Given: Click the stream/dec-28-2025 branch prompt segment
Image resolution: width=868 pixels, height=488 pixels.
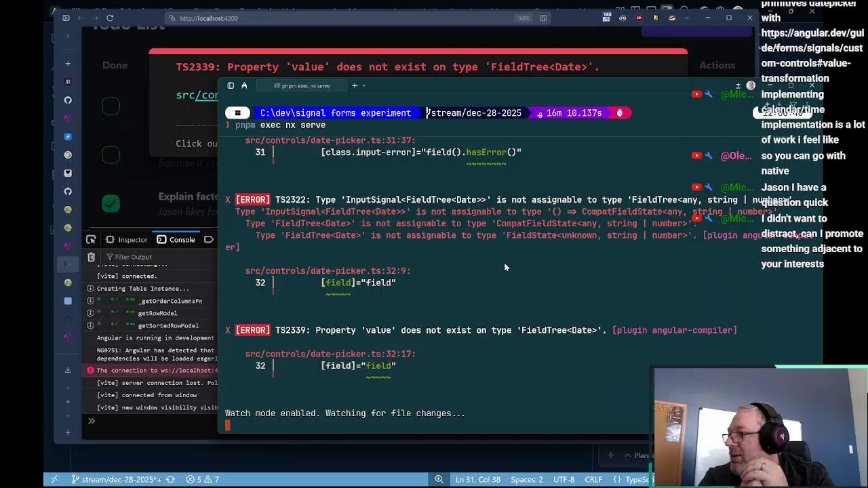Looking at the screenshot, I should [475, 113].
